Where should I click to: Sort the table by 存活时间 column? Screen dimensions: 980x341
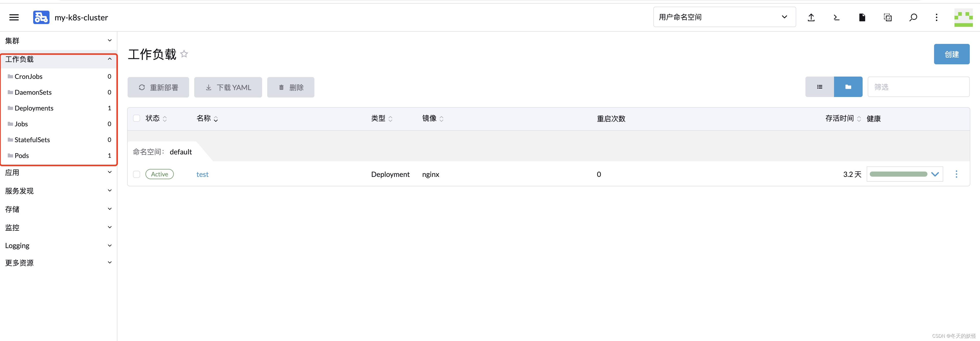[843, 118]
